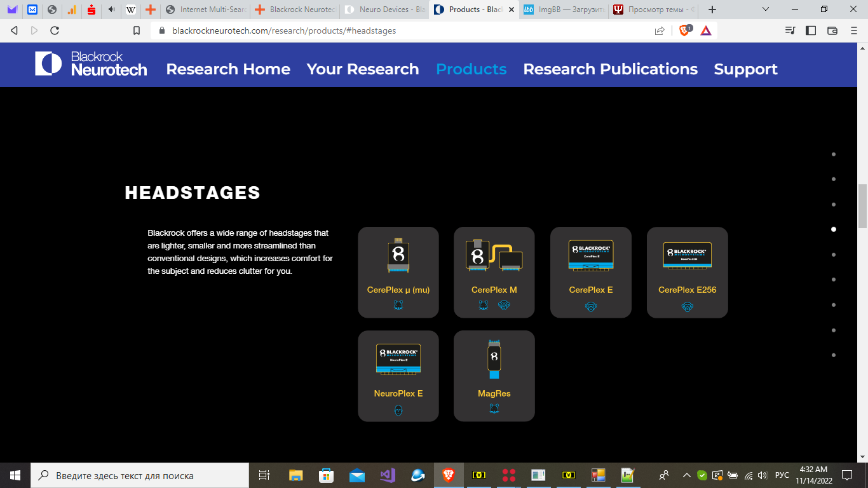Open Brave Rewards triangle icon

[705, 30]
